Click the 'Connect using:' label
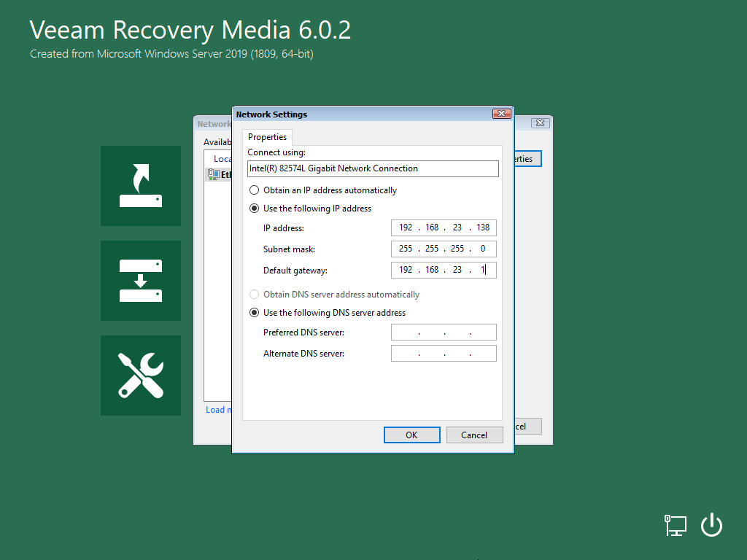Screen dimensions: 747x560 [x=276, y=152]
